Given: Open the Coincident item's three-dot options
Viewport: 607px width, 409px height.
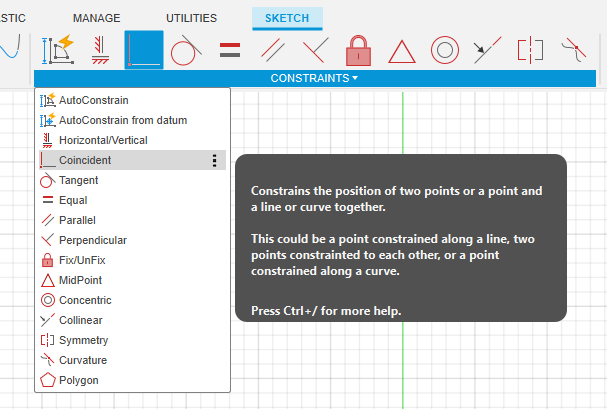Looking at the screenshot, I should click(214, 160).
